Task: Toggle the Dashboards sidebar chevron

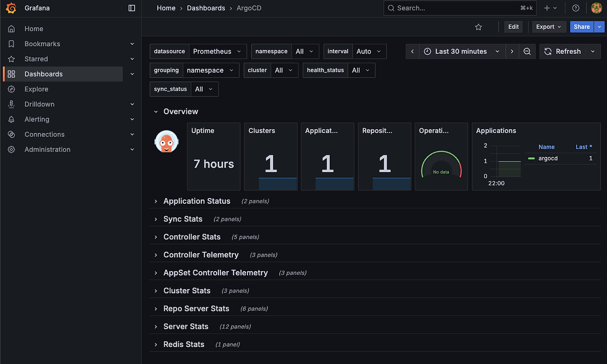Action: (132, 74)
